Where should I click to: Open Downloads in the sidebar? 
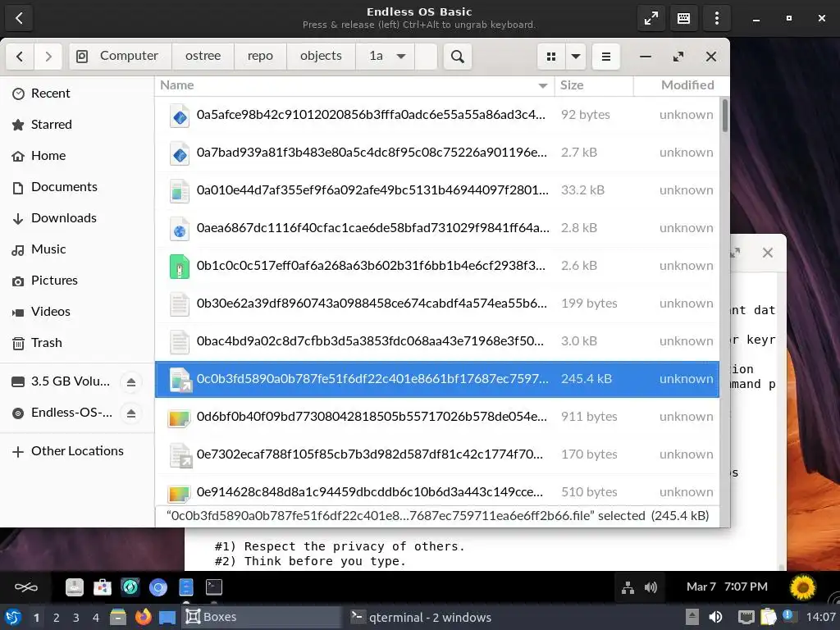(x=77, y=218)
